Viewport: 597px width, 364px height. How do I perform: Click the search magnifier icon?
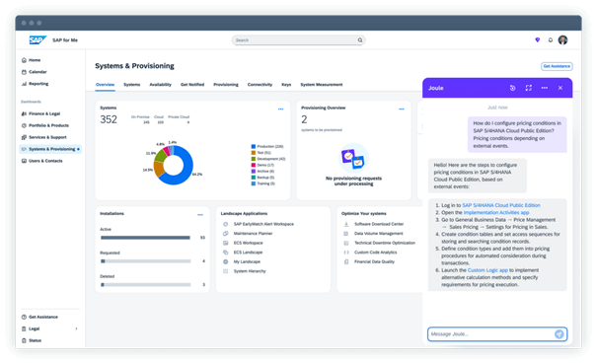click(x=360, y=40)
